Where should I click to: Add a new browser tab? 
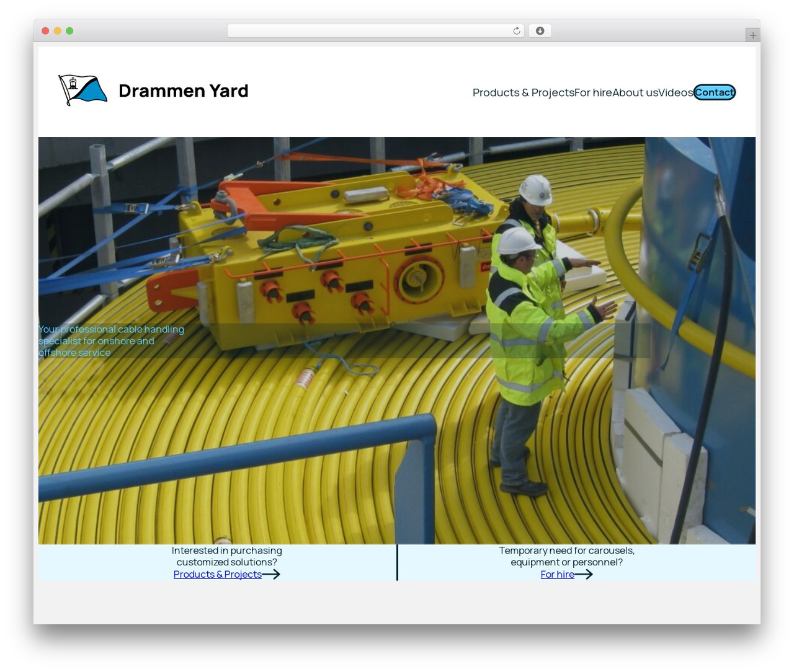pyautogui.click(x=752, y=35)
